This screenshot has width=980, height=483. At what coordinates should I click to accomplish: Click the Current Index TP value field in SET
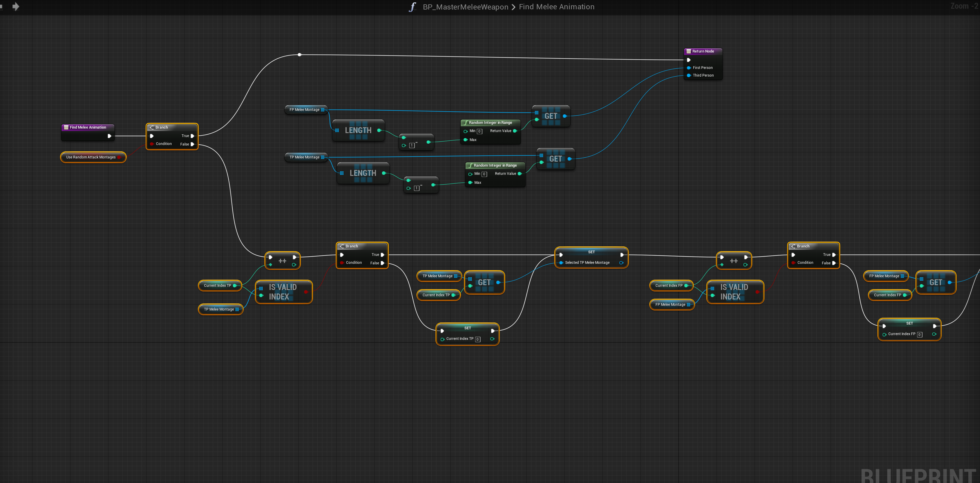point(478,339)
